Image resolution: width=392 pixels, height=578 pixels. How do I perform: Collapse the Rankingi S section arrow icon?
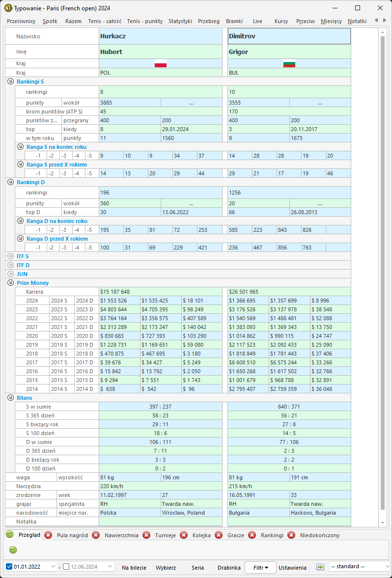pyautogui.click(x=11, y=82)
